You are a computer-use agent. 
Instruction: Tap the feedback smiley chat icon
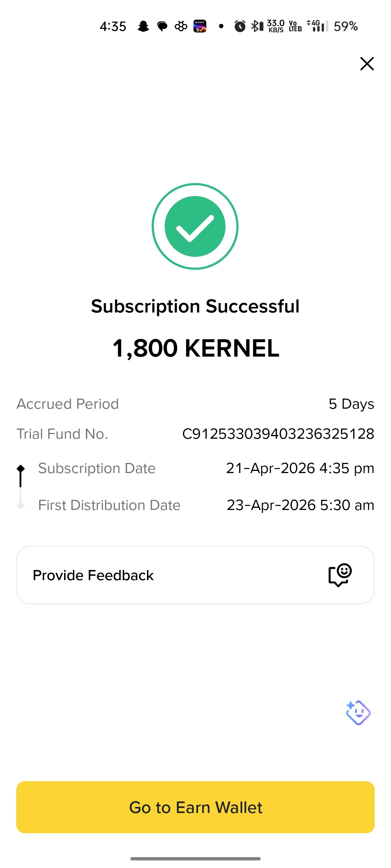tap(340, 575)
